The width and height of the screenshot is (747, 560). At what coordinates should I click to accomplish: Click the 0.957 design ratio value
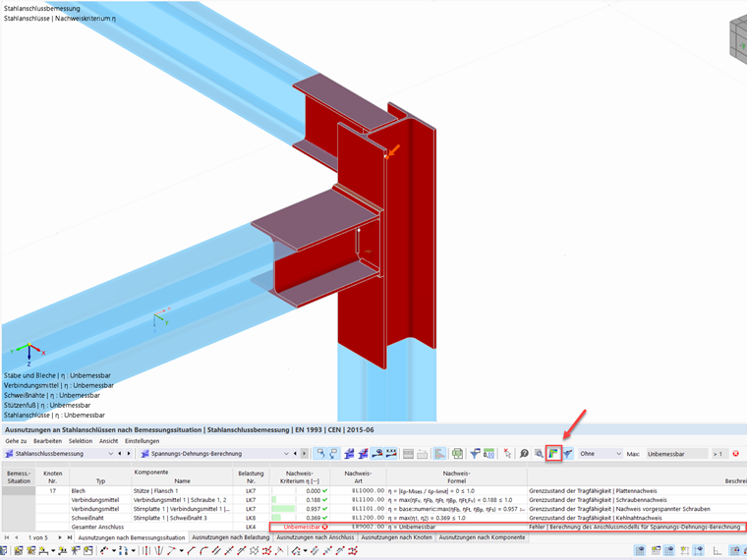pyautogui.click(x=313, y=509)
